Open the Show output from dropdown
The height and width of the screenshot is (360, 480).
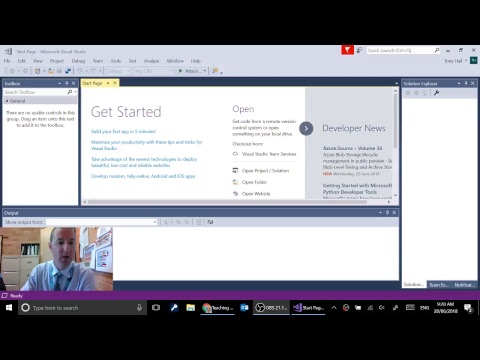(102, 222)
